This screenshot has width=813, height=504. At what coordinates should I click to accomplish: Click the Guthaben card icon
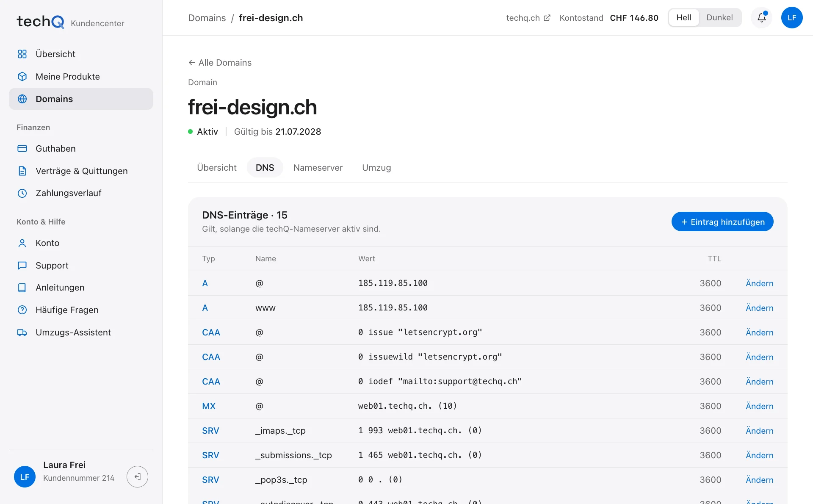tap(22, 149)
